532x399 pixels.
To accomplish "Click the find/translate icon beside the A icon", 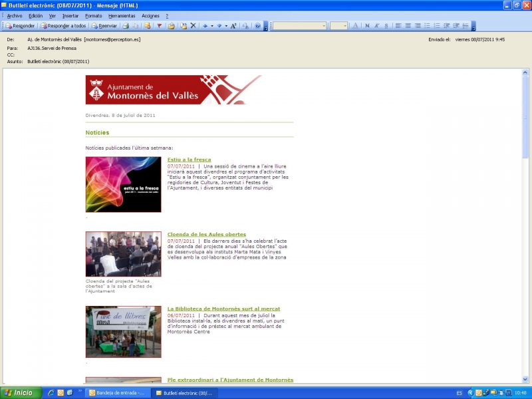I will tap(245, 26).
